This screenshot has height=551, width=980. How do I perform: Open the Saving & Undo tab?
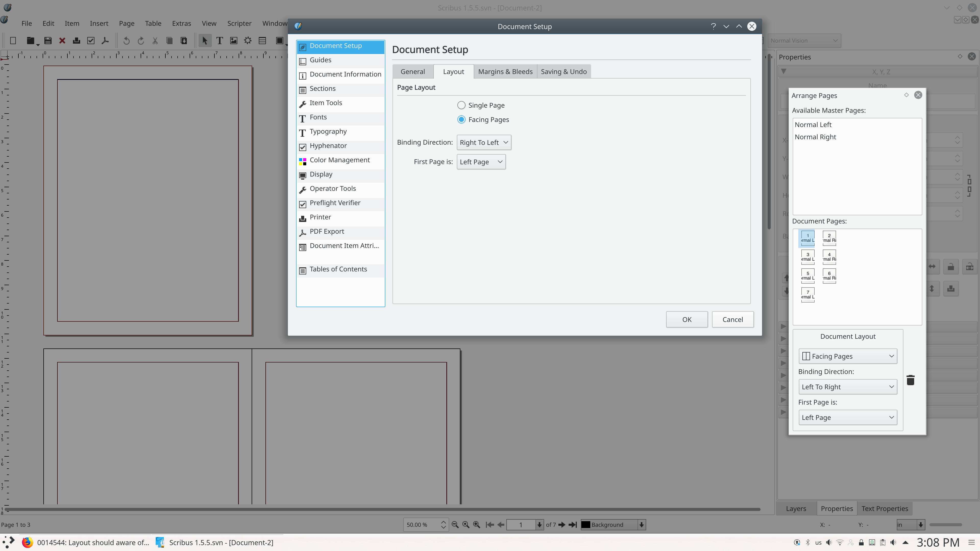(x=563, y=71)
